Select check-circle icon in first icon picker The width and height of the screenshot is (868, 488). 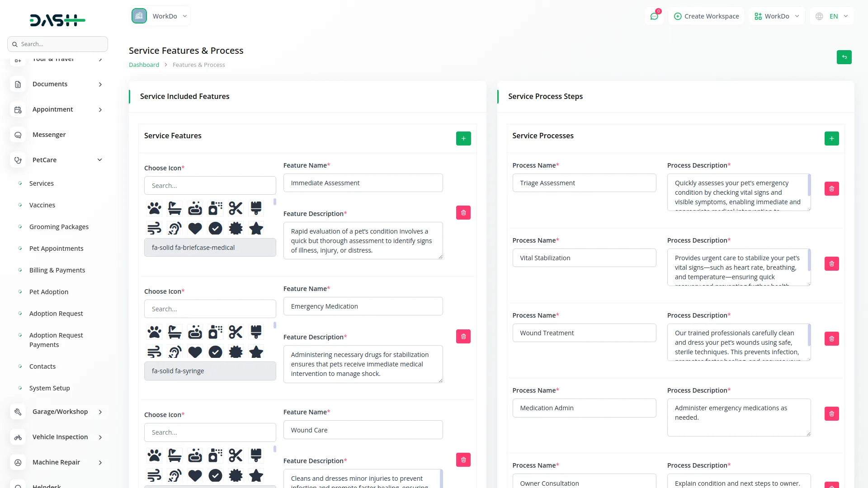coord(215,229)
